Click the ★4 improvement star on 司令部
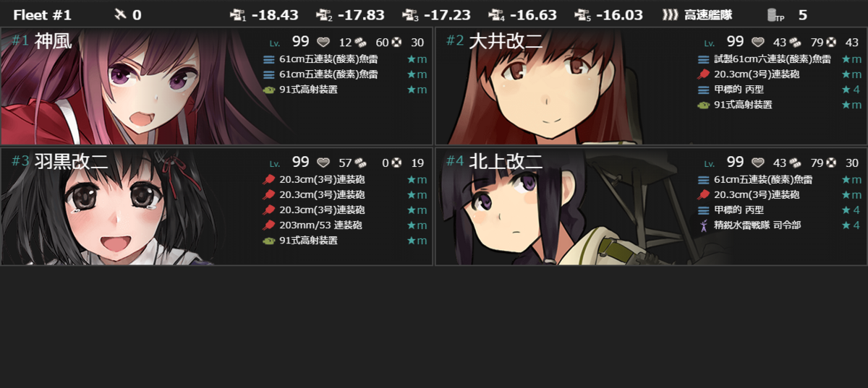868x388 pixels. pyautogui.click(x=851, y=225)
